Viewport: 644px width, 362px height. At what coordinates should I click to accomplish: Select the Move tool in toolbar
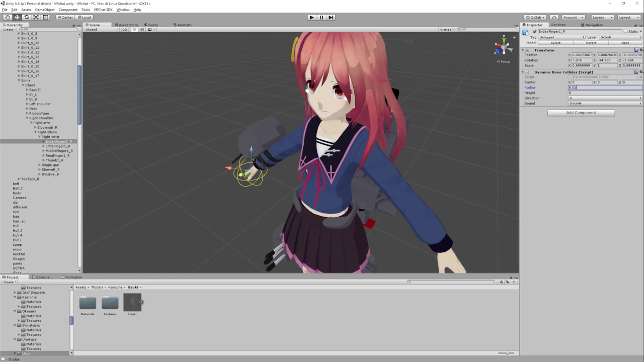[x=17, y=17]
